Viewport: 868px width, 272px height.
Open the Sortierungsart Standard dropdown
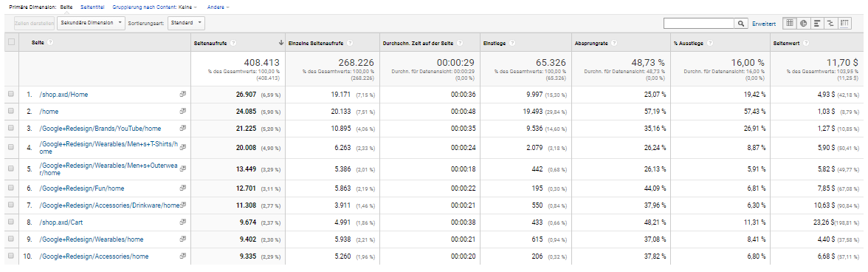tap(186, 23)
